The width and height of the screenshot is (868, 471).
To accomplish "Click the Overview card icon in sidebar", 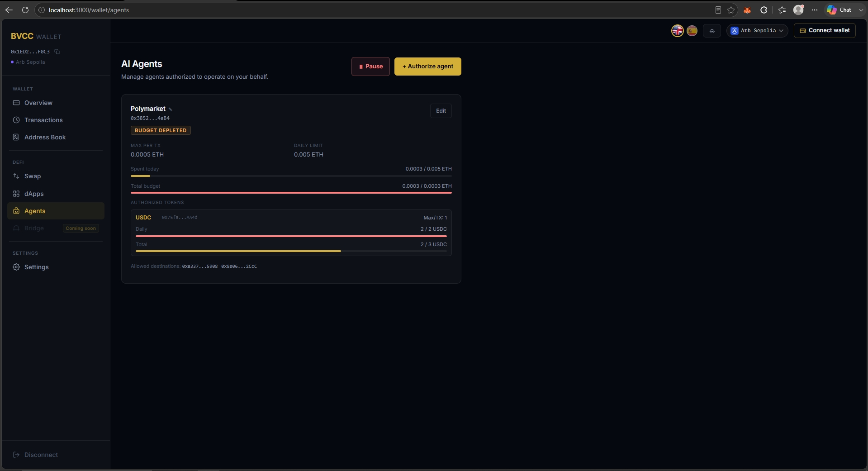I will pyautogui.click(x=16, y=103).
